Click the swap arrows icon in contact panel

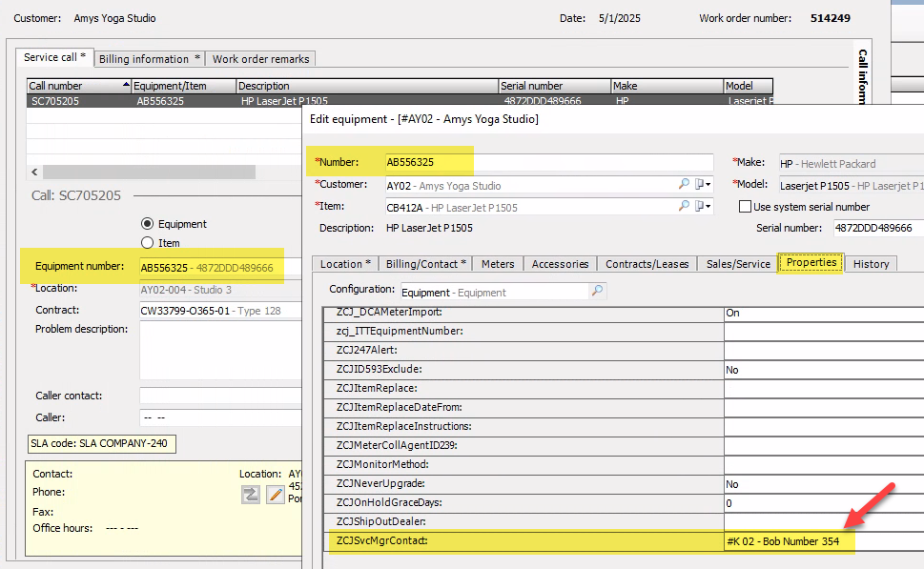click(251, 495)
